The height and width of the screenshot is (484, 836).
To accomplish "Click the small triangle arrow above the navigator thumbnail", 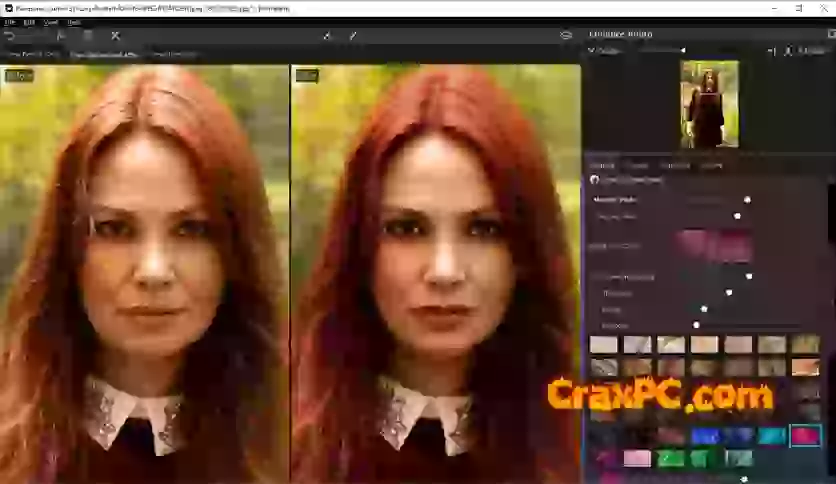I will (682, 50).
